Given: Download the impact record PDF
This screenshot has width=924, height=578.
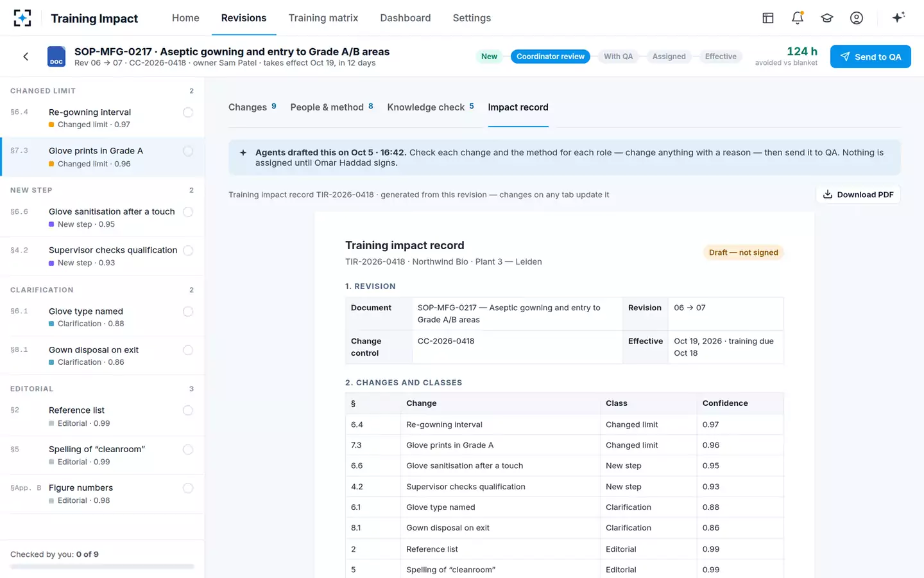Looking at the screenshot, I should [x=858, y=195].
